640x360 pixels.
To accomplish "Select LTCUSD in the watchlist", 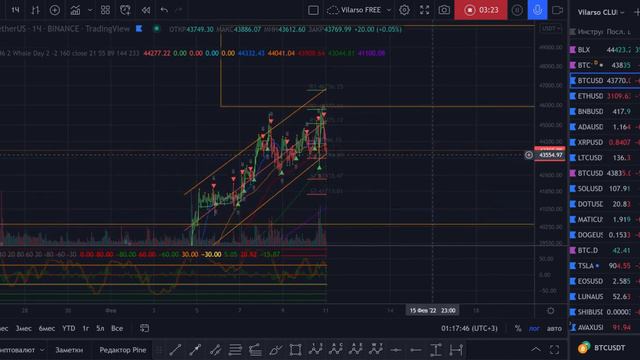I will point(604,158).
